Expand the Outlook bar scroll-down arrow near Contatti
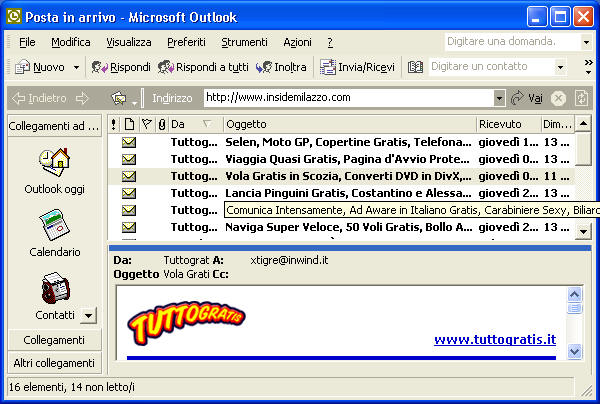This screenshot has height=404, width=600. click(88, 316)
